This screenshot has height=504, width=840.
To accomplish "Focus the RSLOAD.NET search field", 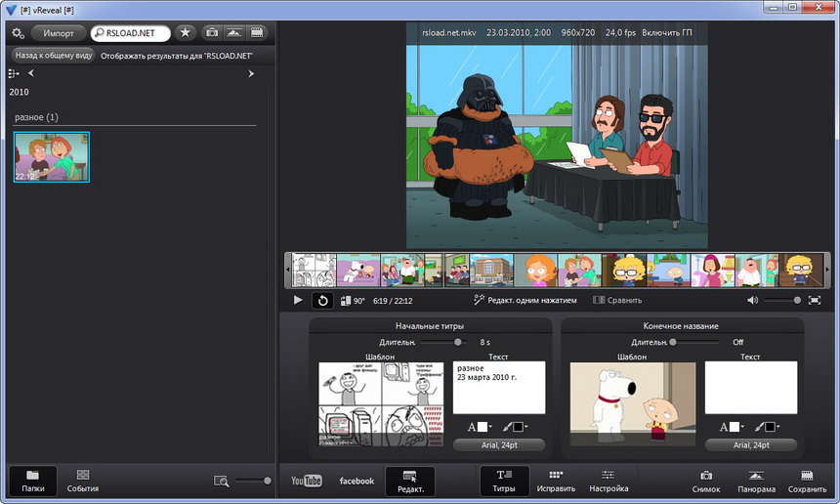I will (130, 33).
